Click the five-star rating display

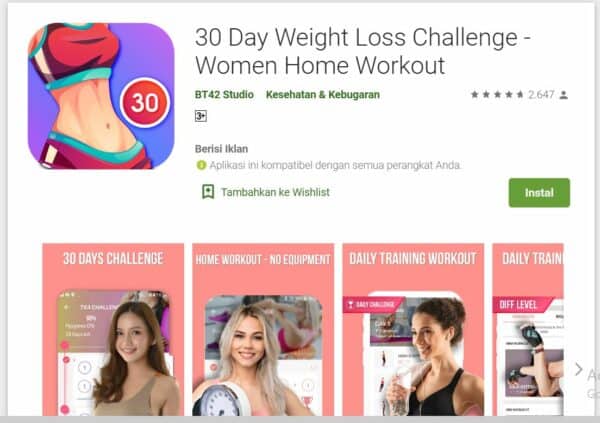[497, 95]
